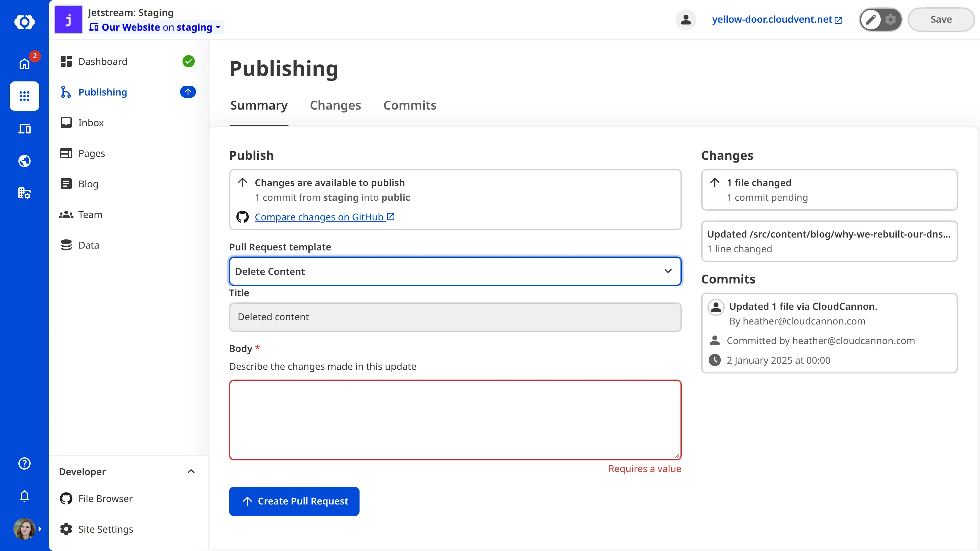980x551 pixels.
Task: Open Compare changes on GitHub link
Action: pos(325,217)
